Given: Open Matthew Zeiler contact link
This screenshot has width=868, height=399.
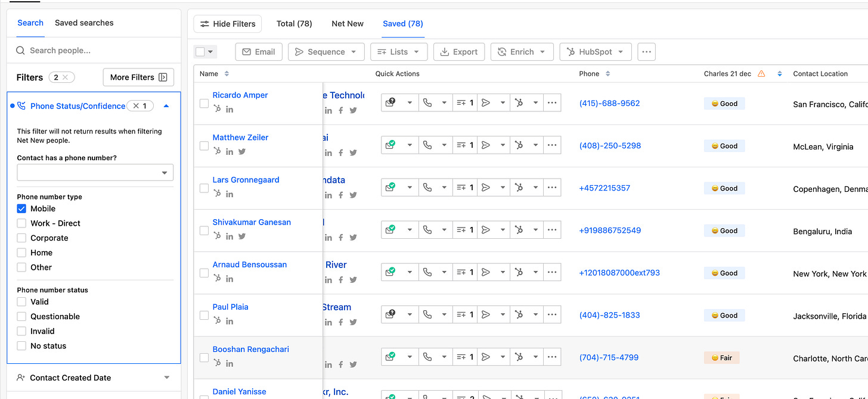Looking at the screenshot, I should [x=240, y=138].
